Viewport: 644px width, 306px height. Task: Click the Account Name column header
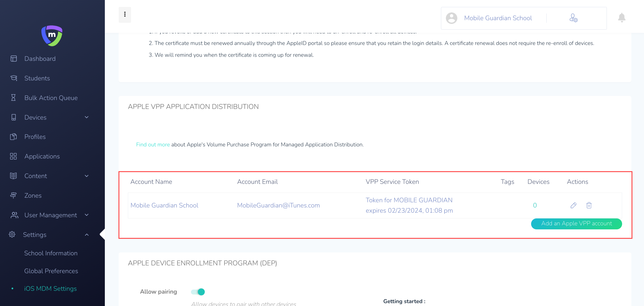[x=151, y=182]
